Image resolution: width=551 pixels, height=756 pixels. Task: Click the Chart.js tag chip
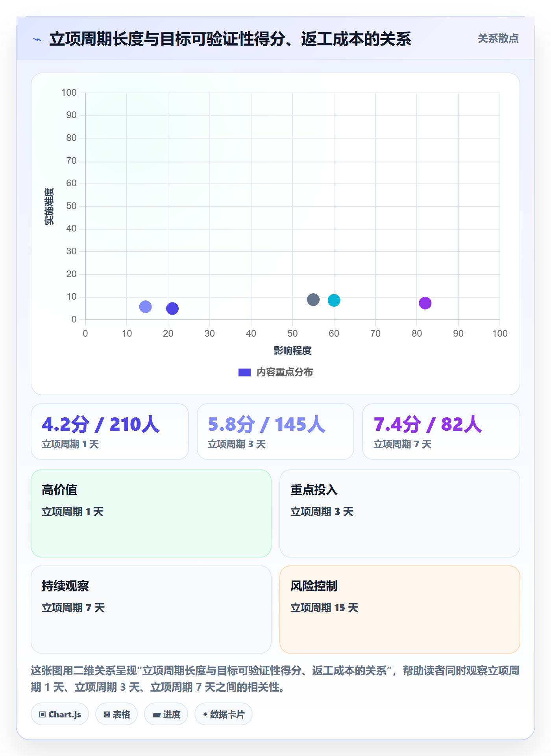pos(60,714)
